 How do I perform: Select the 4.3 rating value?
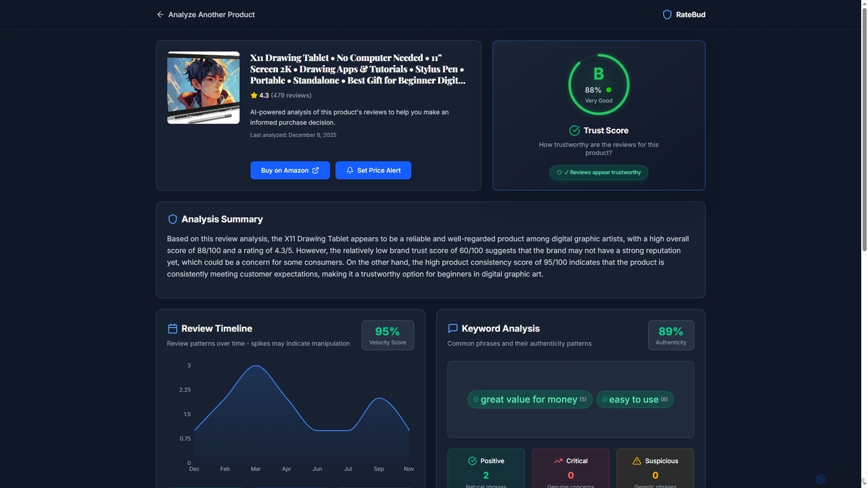coord(264,96)
